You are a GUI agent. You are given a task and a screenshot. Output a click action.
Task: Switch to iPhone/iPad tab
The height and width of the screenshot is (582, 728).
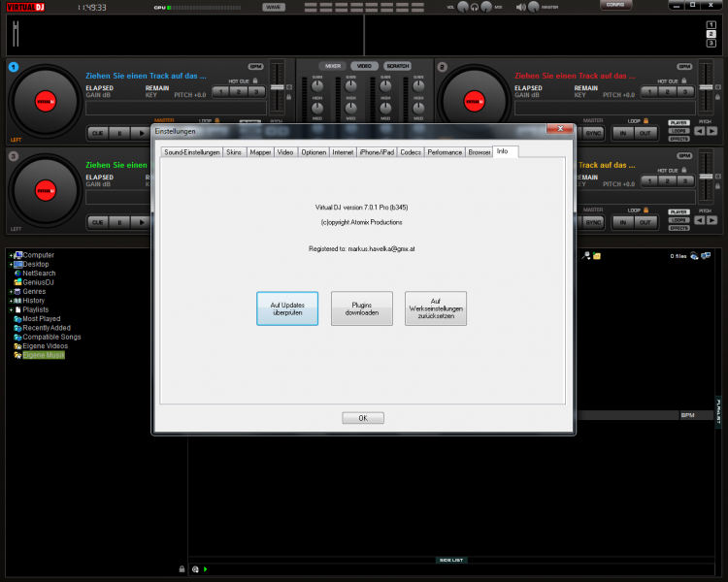377,152
